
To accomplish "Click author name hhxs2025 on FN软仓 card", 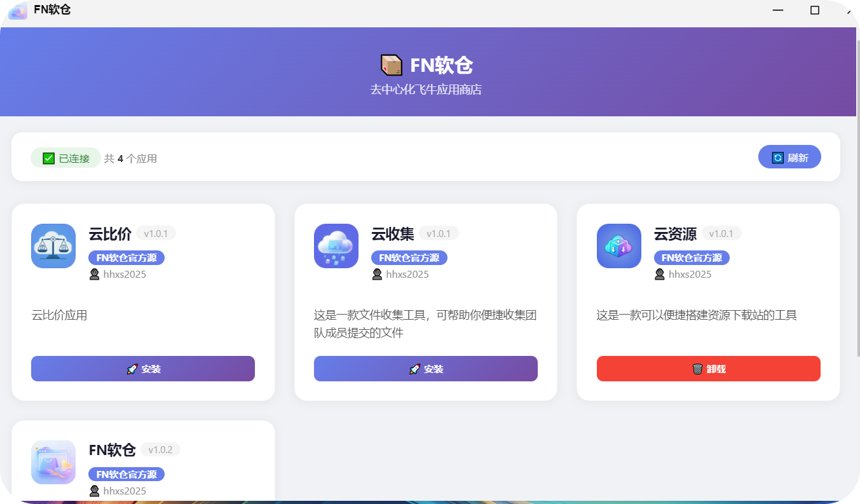I will [125, 491].
